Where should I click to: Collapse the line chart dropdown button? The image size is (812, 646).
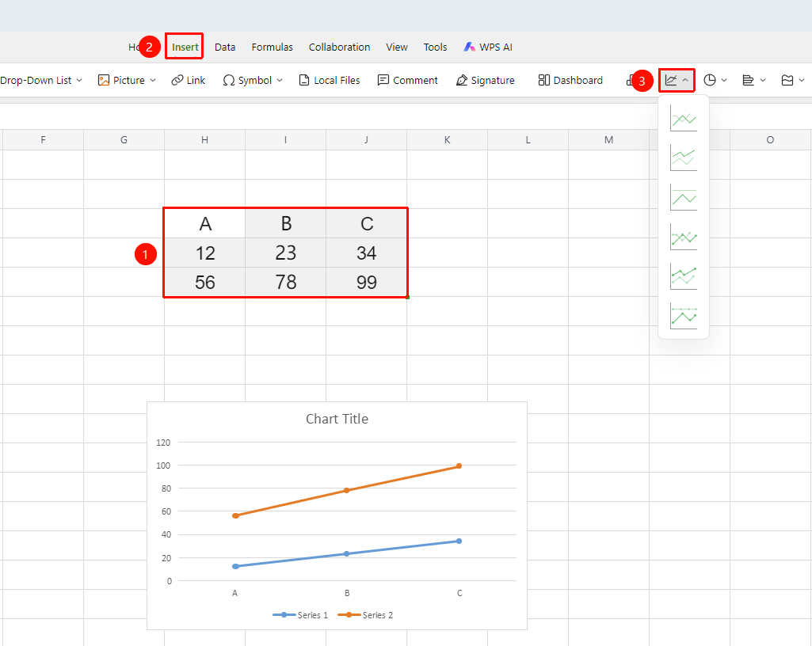pyautogui.click(x=677, y=80)
